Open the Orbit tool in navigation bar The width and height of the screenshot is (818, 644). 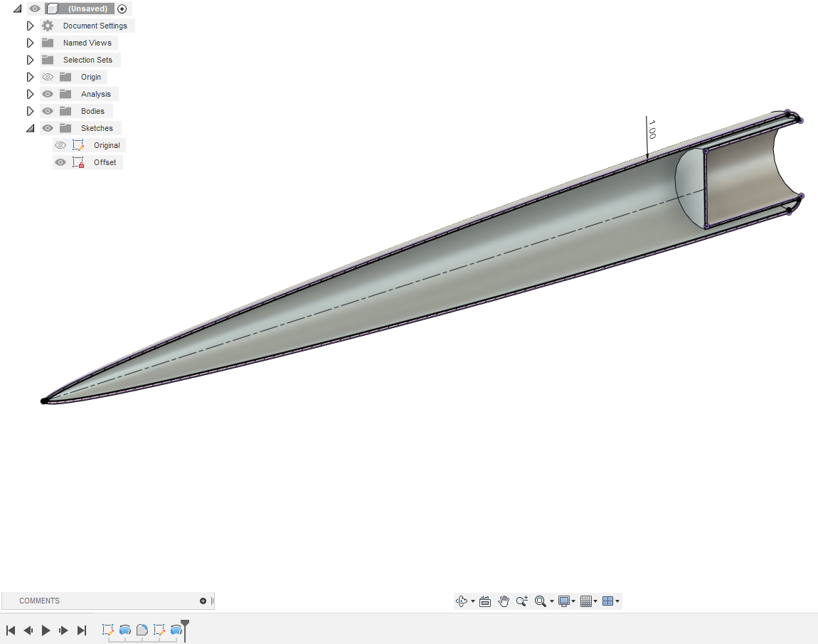461,601
